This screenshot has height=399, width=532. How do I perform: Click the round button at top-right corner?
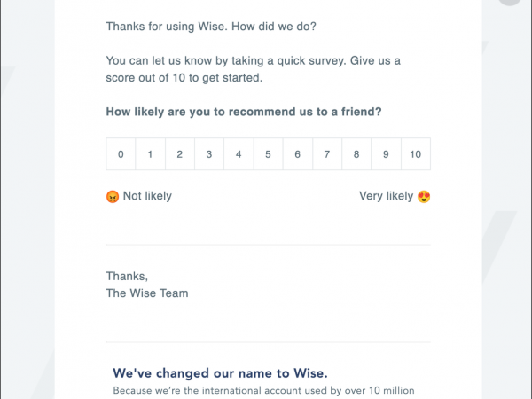(512, 3)
